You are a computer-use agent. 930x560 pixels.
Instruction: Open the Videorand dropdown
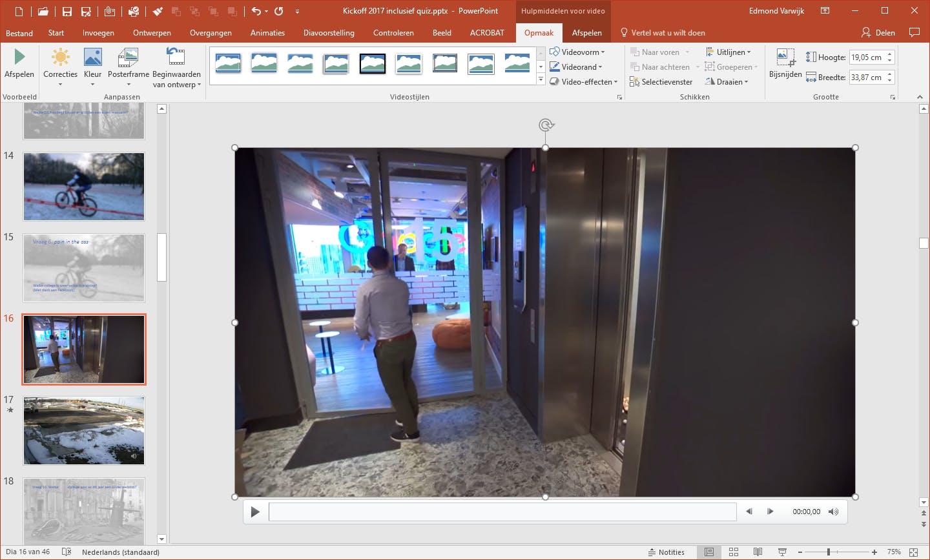coord(575,67)
